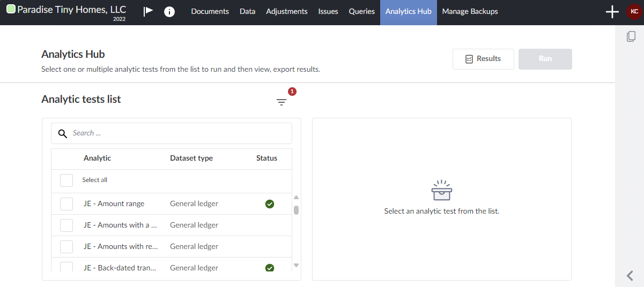
Task: Switch to Manage Backups tab
Action: click(x=470, y=12)
